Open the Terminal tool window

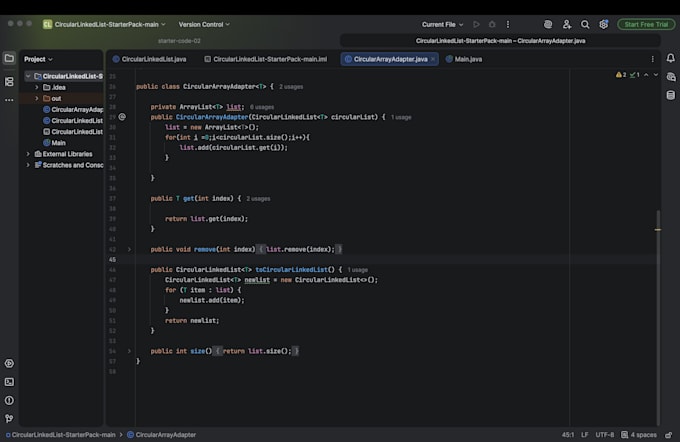(9, 382)
